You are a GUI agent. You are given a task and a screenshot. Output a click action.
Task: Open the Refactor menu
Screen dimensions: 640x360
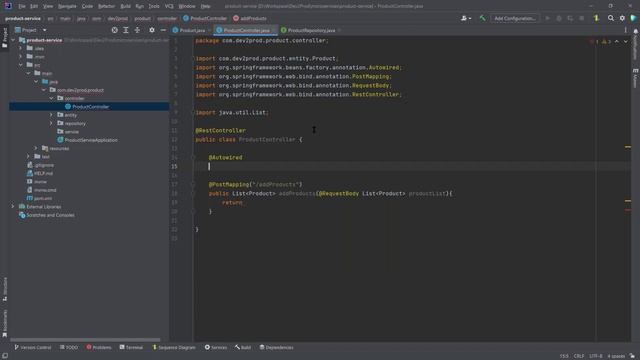(106, 6)
